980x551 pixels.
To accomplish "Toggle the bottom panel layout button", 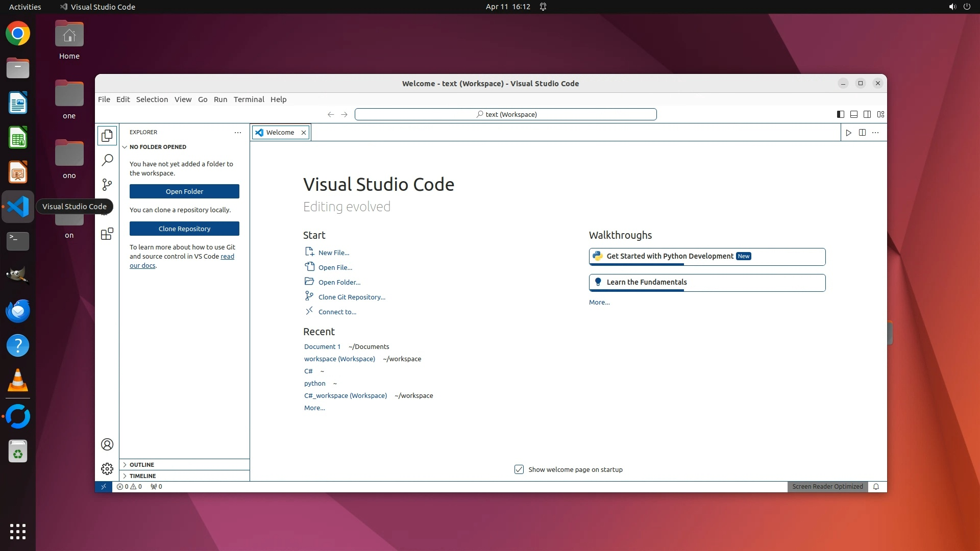I will (x=853, y=114).
